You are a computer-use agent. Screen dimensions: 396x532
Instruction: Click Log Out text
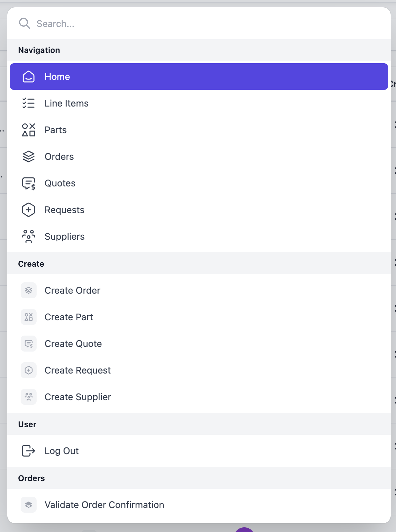click(x=62, y=451)
